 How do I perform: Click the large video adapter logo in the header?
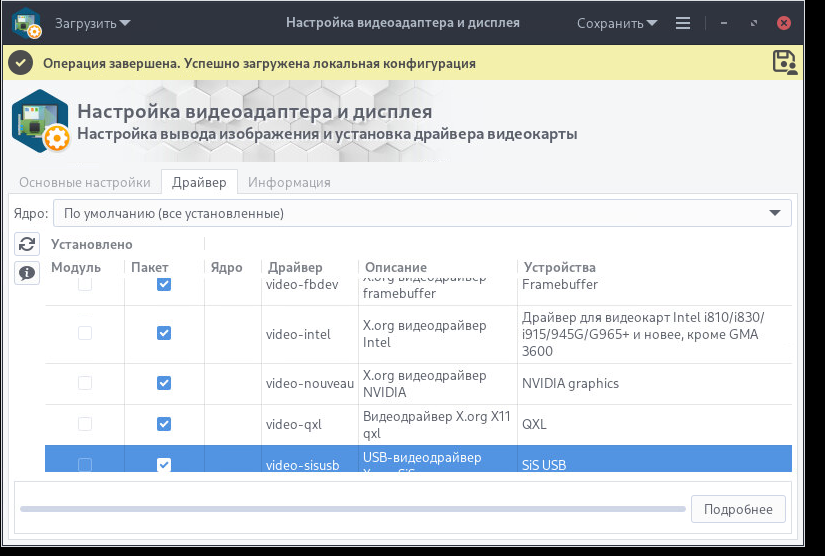40,122
